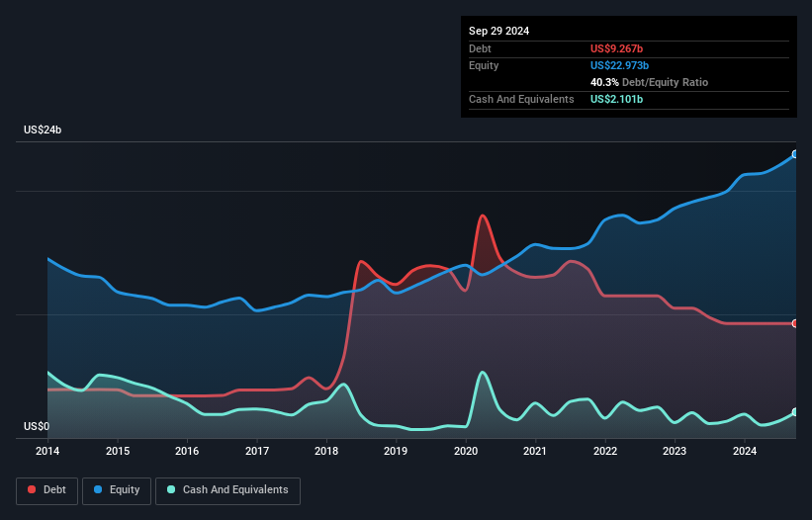Click the 2020 x-axis label

[x=466, y=451]
